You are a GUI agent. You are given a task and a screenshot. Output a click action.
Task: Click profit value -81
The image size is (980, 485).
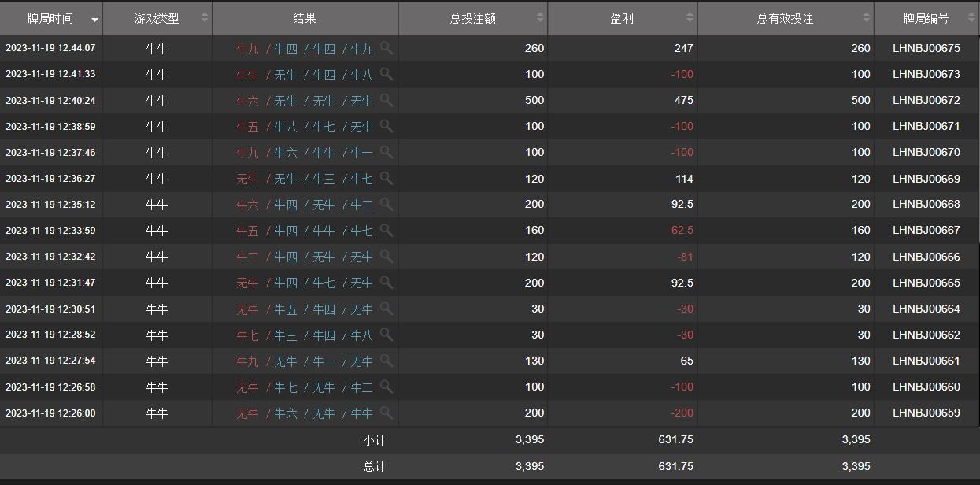click(x=686, y=256)
